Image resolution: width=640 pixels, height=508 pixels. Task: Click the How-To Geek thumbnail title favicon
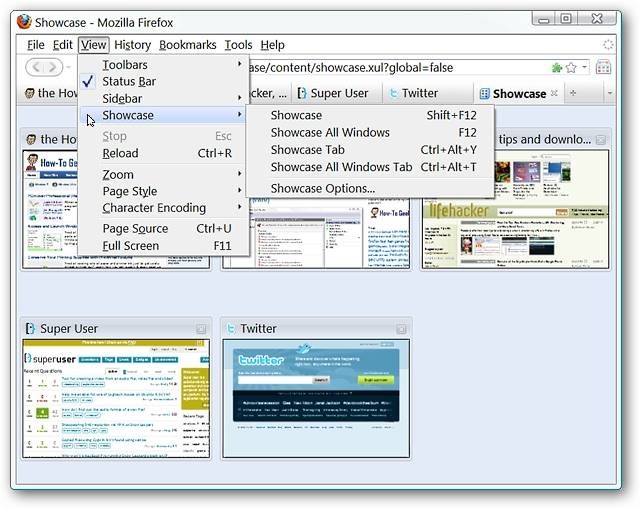[31, 140]
